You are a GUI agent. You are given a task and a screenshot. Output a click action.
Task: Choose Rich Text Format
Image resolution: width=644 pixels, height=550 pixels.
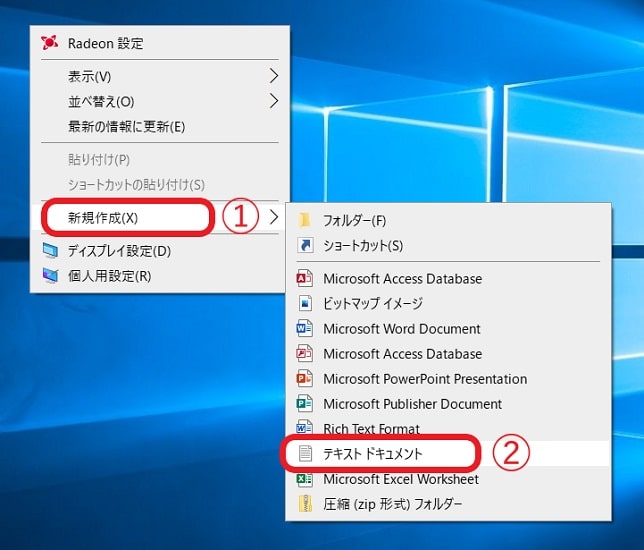[448, 429]
